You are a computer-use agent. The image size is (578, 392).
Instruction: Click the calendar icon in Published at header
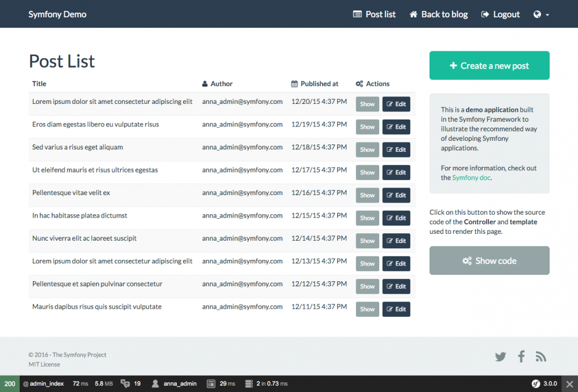click(294, 84)
